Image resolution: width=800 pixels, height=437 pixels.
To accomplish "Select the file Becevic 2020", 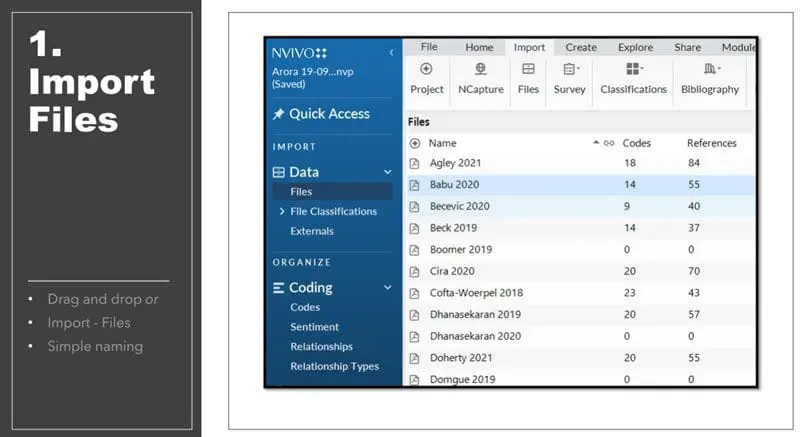I will (x=459, y=206).
